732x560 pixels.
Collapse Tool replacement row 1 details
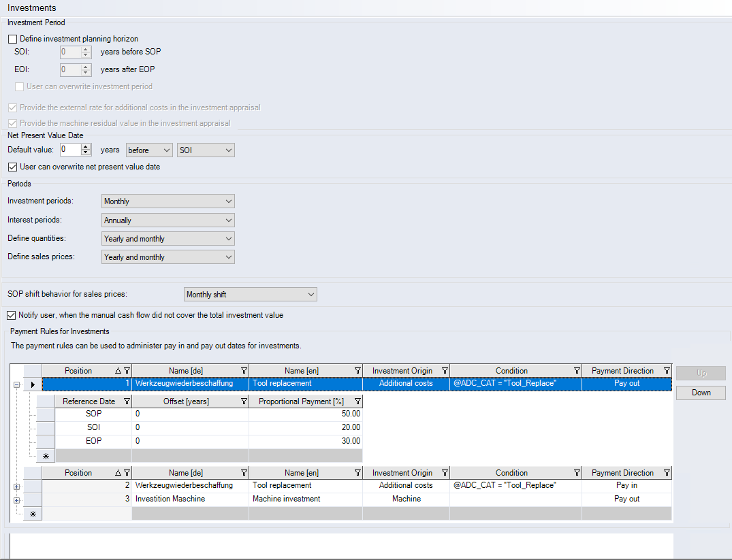pos(16,384)
